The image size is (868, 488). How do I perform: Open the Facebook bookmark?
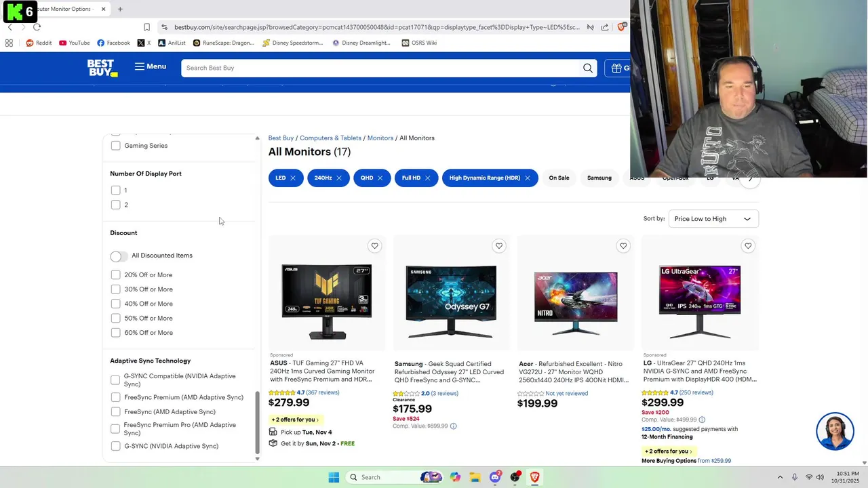click(x=113, y=43)
